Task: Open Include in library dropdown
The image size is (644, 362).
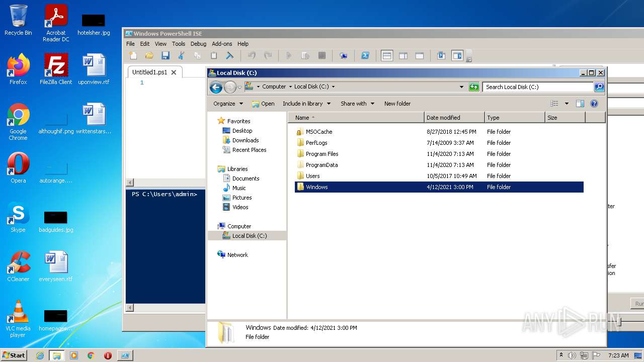Action: click(x=306, y=104)
